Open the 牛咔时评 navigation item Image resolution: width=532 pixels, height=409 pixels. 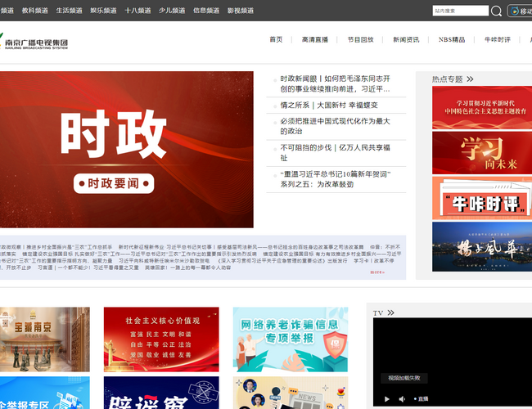coord(497,39)
